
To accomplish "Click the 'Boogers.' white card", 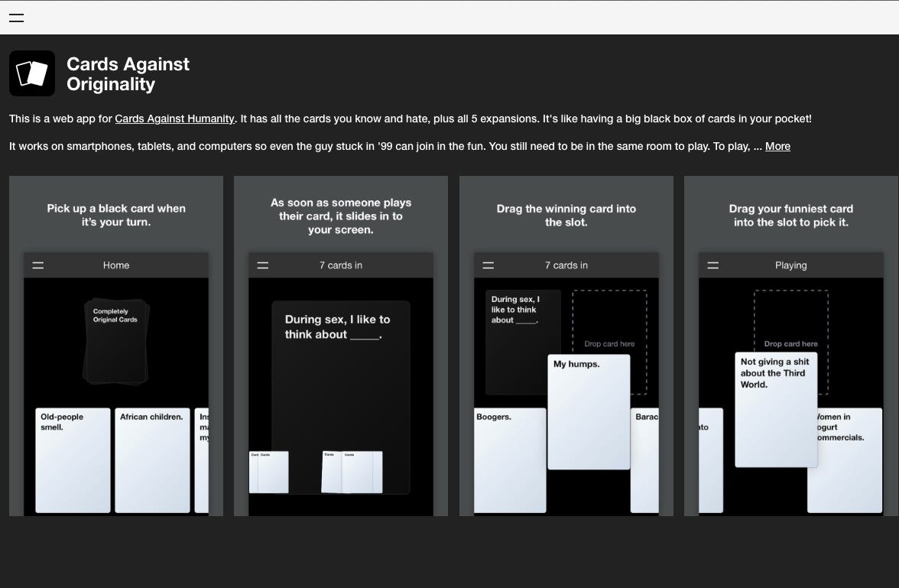I will pyautogui.click(x=510, y=460).
